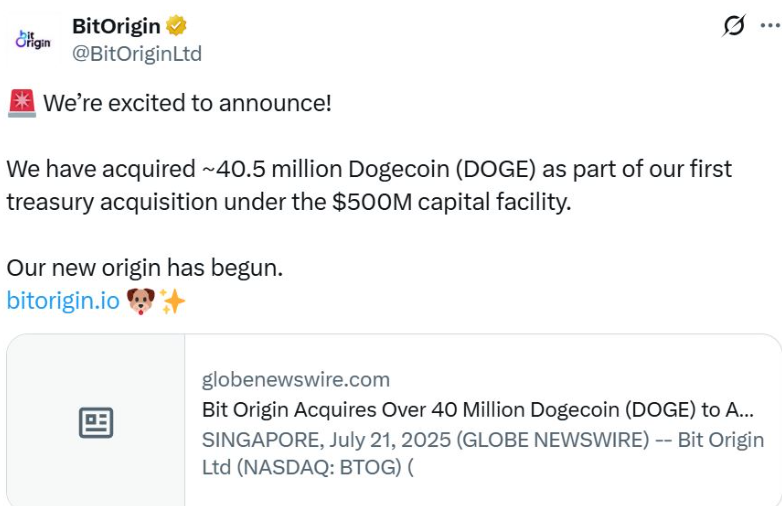Click the gold verified badge
This screenshot has height=506, width=782.
[x=176, y=26]
